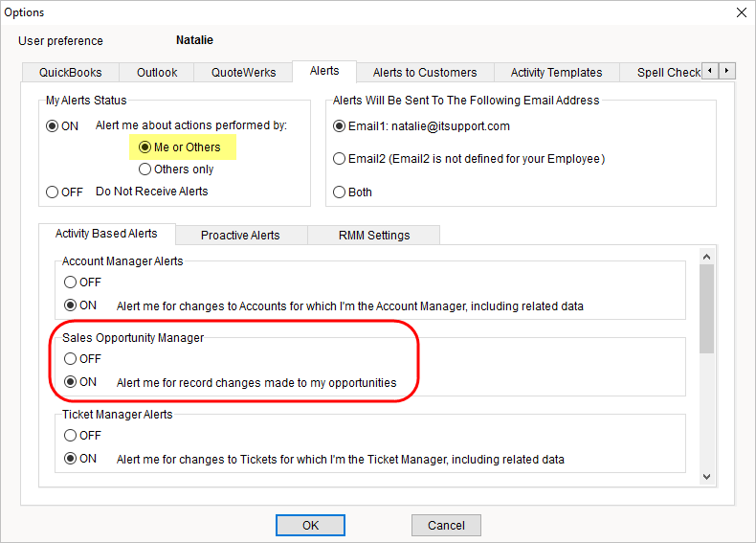Open the Proactive Alerts sub-tab
The image size is (756, 543).
click(x=240, y=236)
